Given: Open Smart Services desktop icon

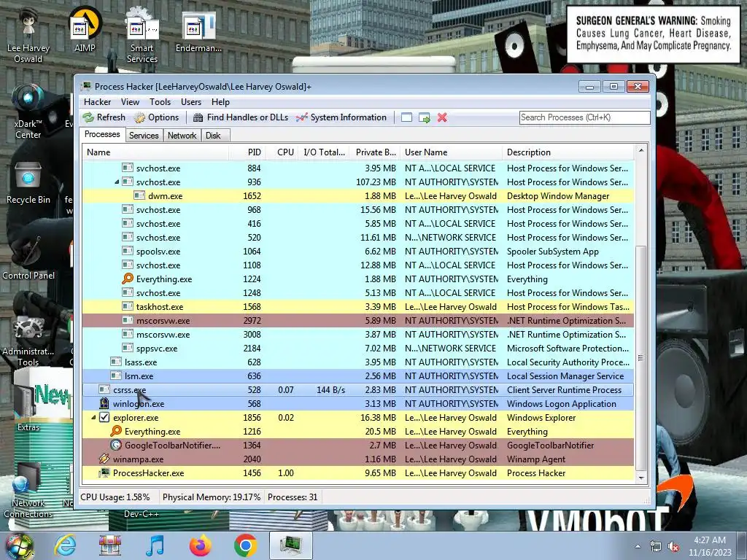Looking at the screenshot, I should tap(142, 36).
